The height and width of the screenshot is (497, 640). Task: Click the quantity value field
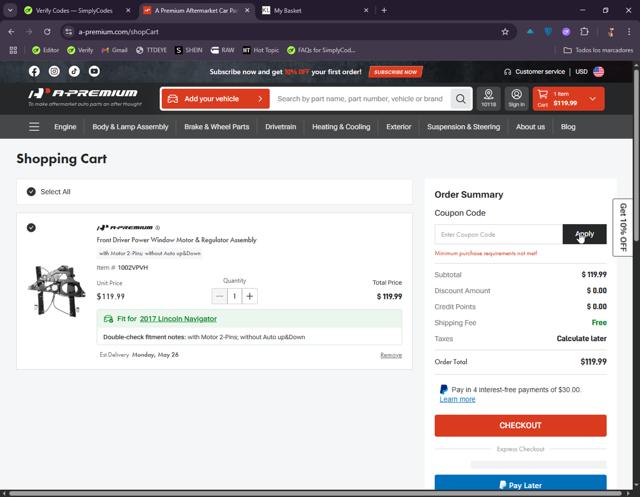(x=235, y=296)
